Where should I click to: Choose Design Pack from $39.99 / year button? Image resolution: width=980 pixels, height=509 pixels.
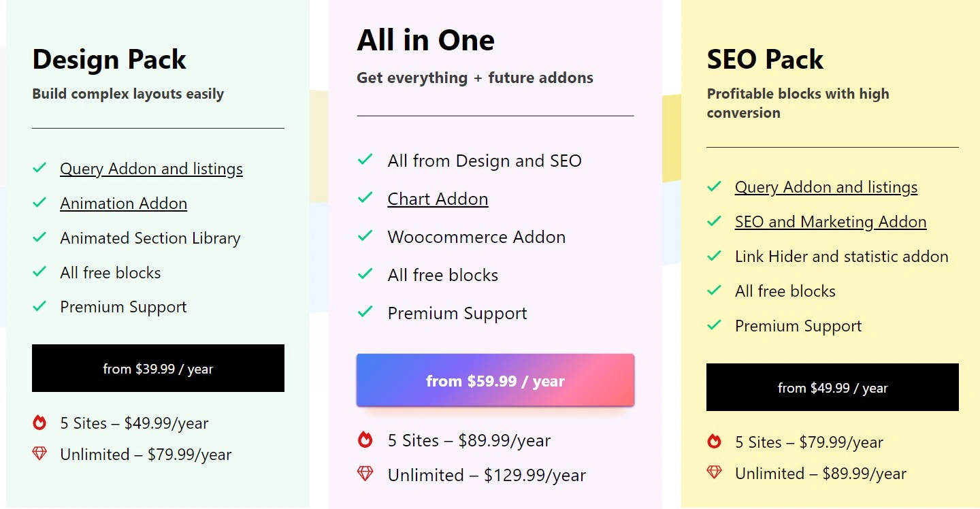(158, 368)
